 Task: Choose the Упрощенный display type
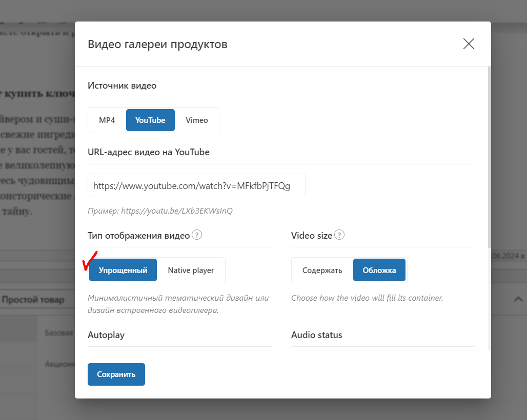click(x=123, y=270)
